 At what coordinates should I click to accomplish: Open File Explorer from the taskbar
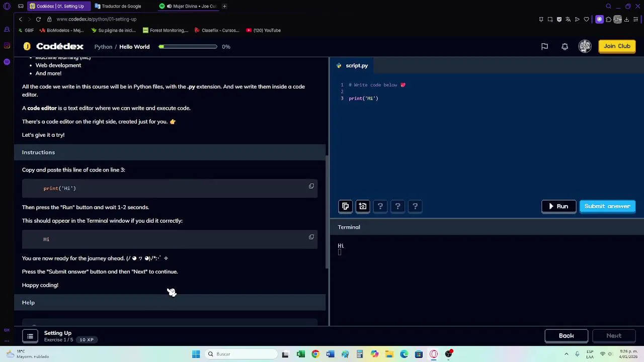click(x=389, y=354)
